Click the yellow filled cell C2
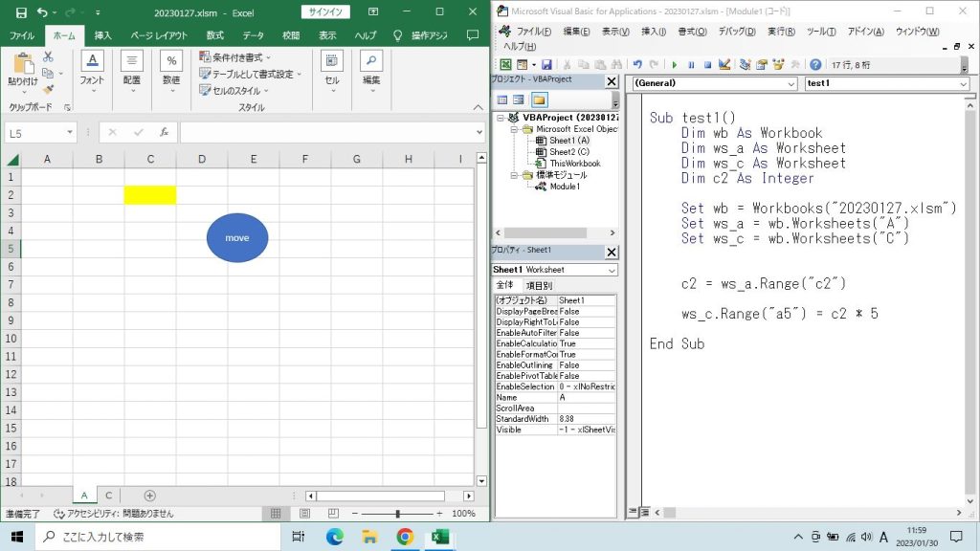Image resolution: width=980 pixels, height=551 pixels. click(x=150, y=195)
